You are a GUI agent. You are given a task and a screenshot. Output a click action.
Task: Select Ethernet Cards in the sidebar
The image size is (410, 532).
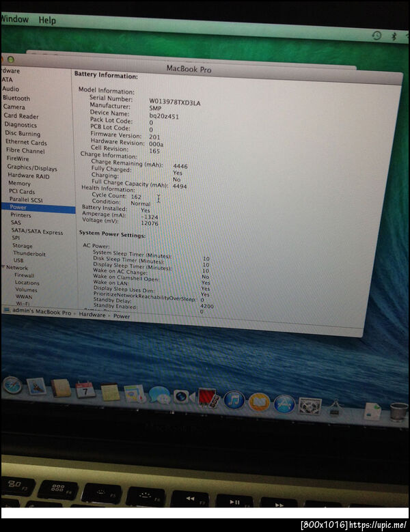pos(26,143)
